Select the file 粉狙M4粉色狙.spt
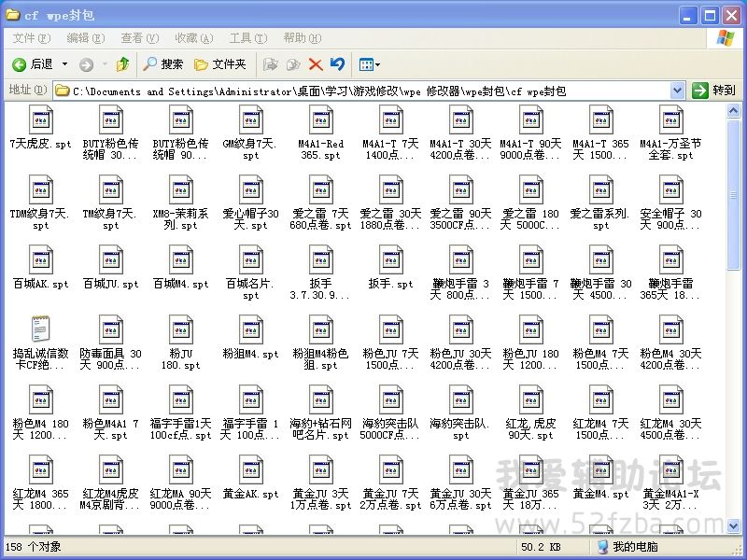This screenshot has height=560, width=747. click(320, 343)
